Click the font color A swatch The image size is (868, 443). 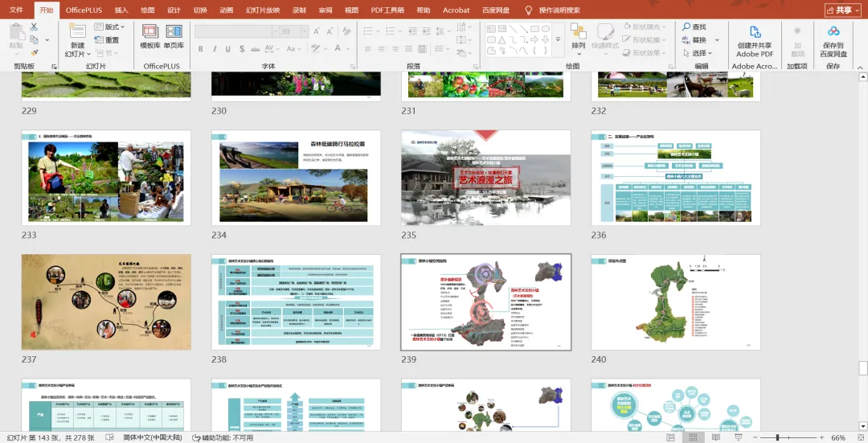coord(338,49)
